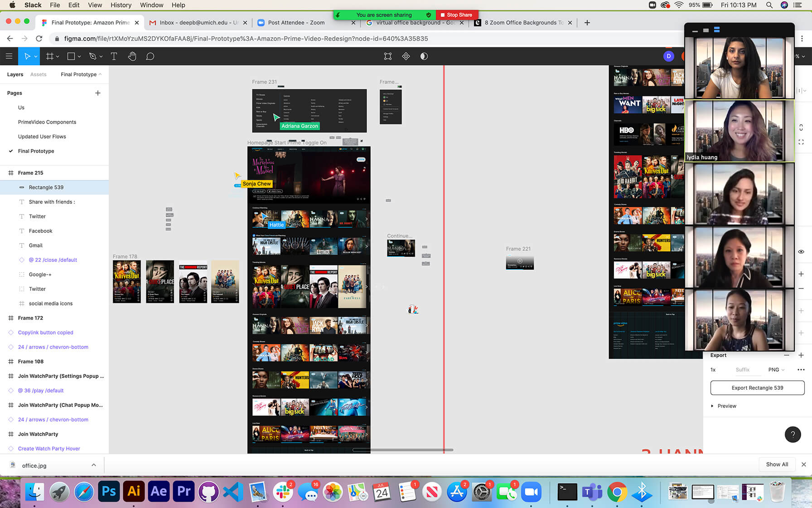
Task: Click the purple D user avatar
Action: coord(669,56)
